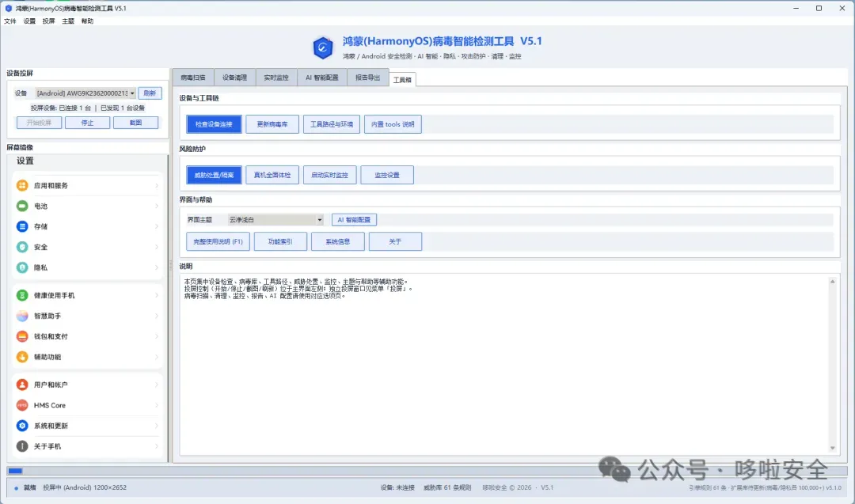Click the 启动实时监控 button
The height and width of the screenshot is (504, 855).
[x=329, y=175]
